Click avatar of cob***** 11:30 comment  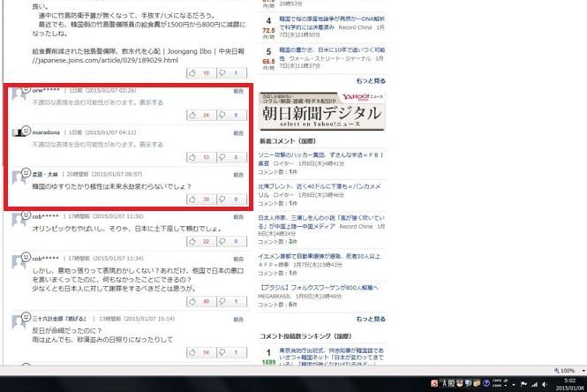click(21, 218)
